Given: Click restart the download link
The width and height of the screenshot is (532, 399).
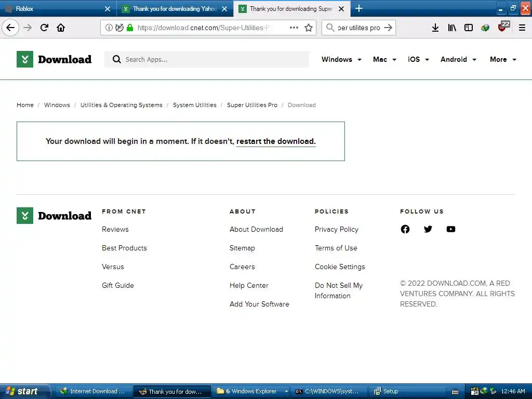Looking at the screenshot, I should pos(276,141).
